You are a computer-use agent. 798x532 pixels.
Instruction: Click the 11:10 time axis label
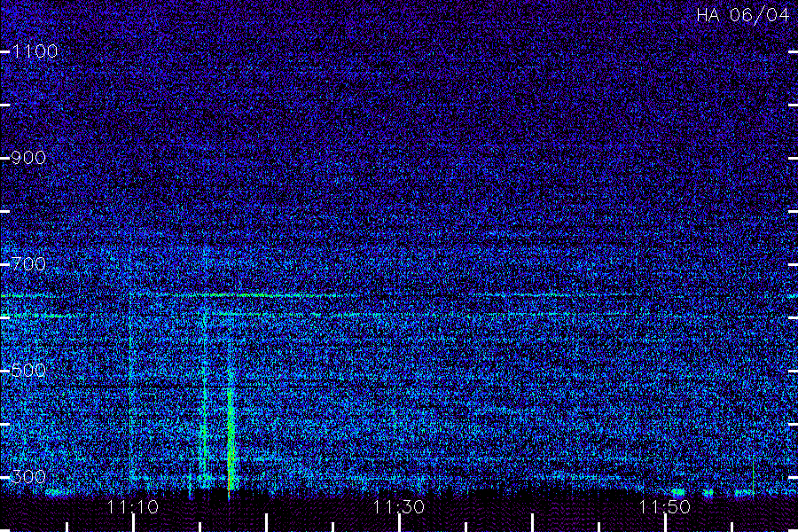133,507
